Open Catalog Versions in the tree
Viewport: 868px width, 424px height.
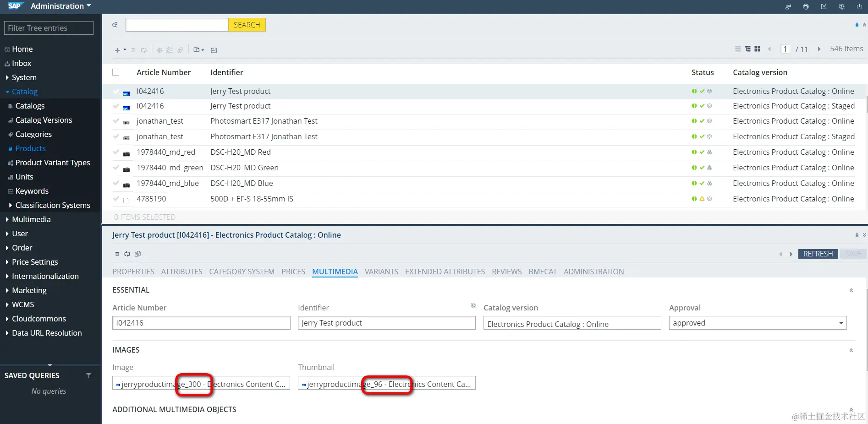[x=44, y=120]
